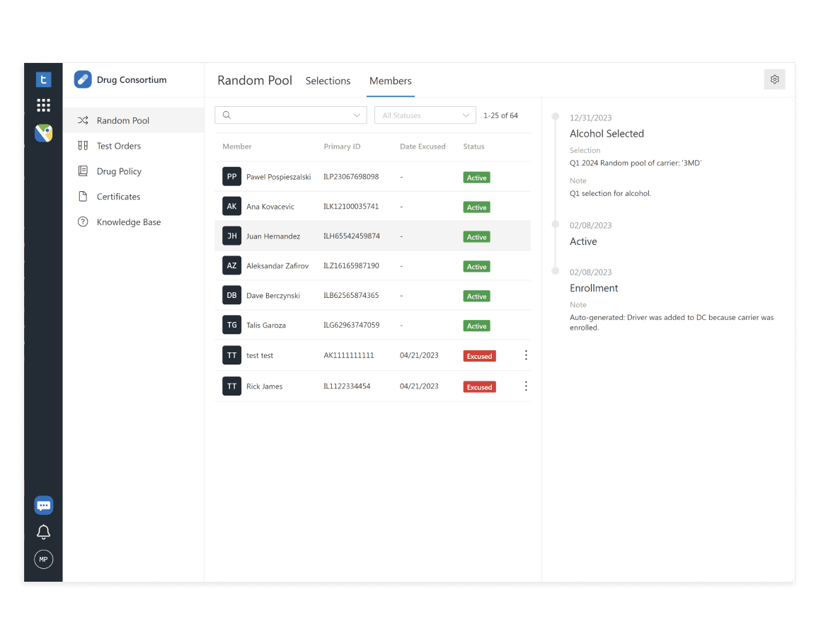Click the 12/31/2023 Alcohol Selected timeline dot
The image size is (821, 644).
click(556, 117)
